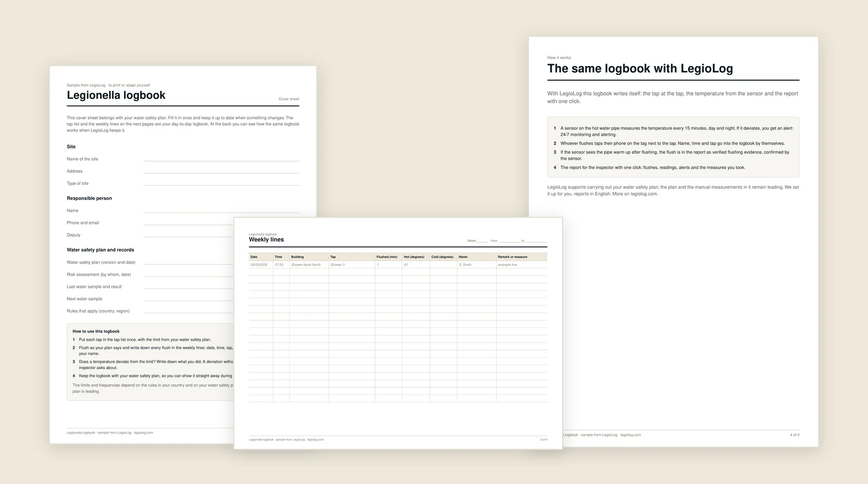Click the 'Water safety plan and records' heading
The image size is (868, 484).
[100, 250]
